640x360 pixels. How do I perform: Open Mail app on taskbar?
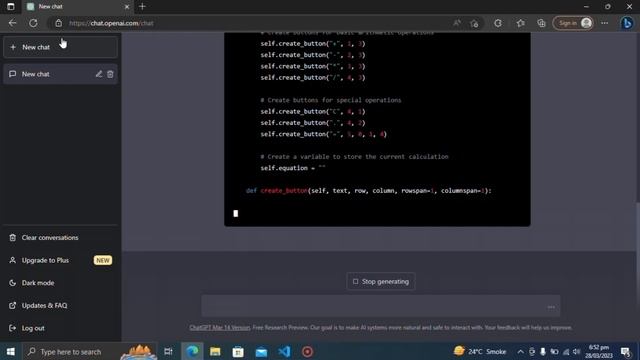[x=261, y=351]
